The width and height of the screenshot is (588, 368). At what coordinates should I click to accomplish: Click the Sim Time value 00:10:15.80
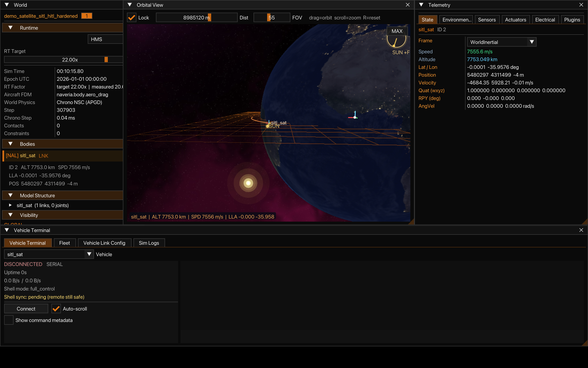[70, 71]
